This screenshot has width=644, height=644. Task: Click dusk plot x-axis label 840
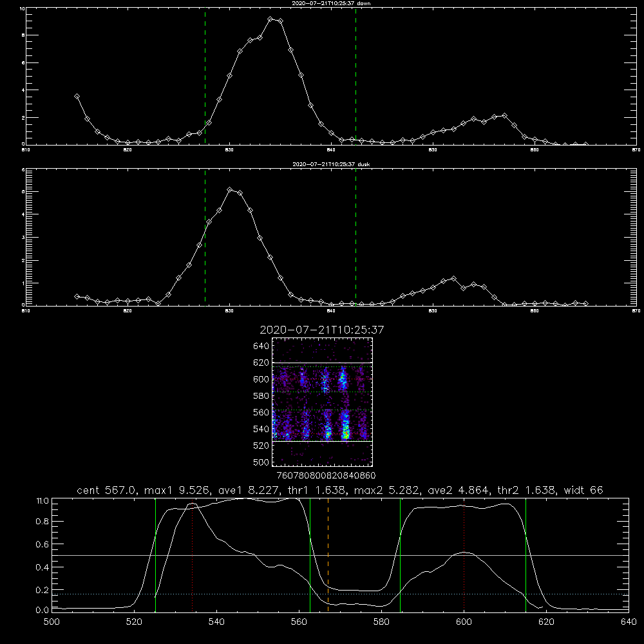pos(331,311)
